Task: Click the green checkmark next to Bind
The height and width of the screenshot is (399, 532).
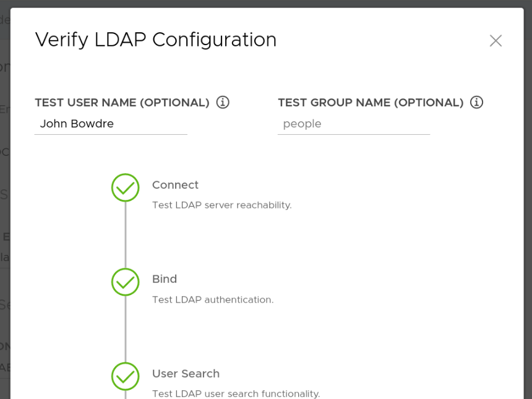Action: pos(126,282)
